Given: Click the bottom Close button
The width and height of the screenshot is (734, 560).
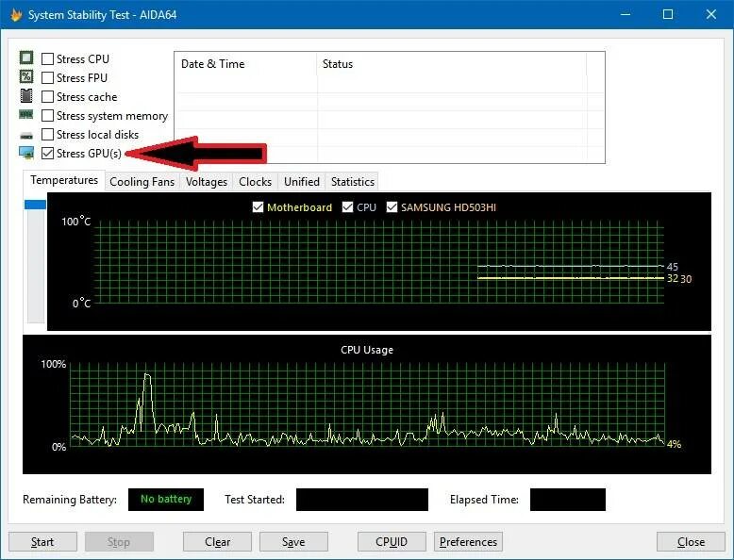Looking at the screenshot, I should click(691, 542).
